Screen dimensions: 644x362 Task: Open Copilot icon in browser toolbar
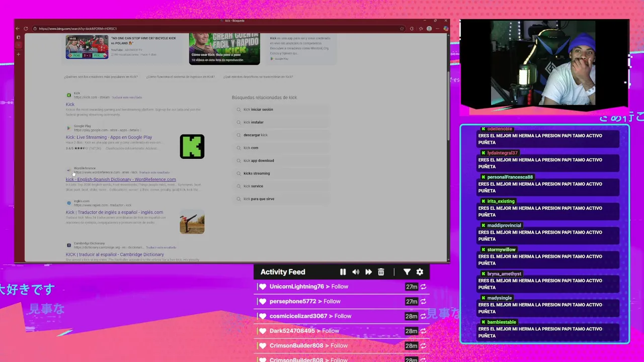(445, 29)
